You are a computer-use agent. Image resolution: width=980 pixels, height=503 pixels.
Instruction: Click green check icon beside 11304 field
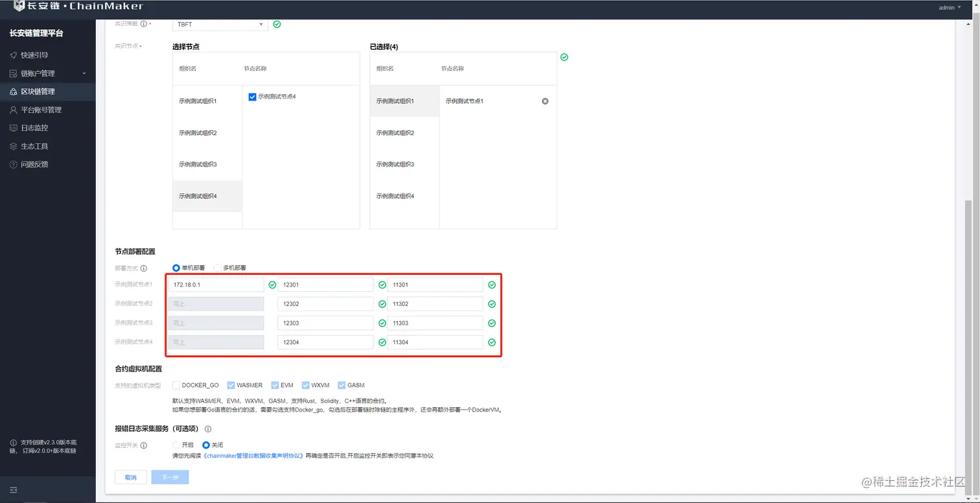[x=492, y=342]
